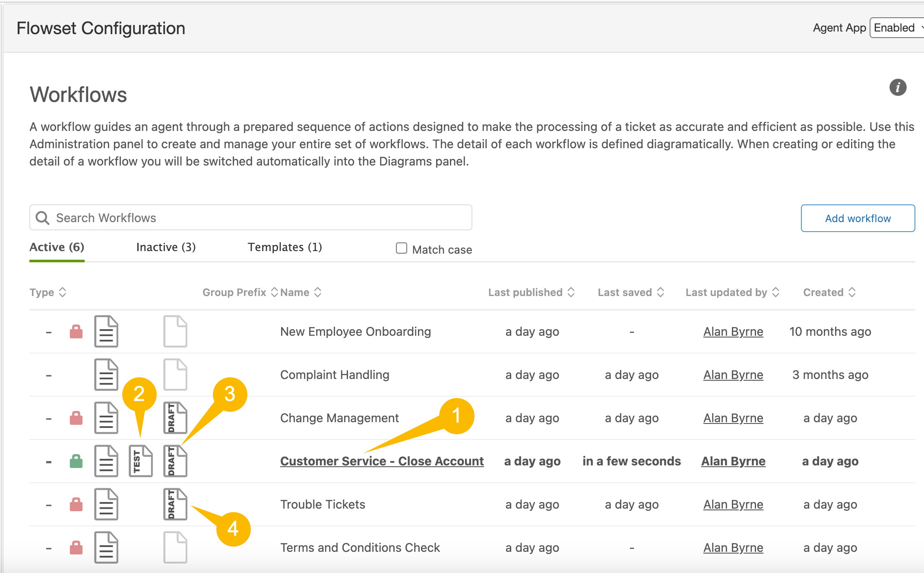This screenshot has width=924, height=573.
Task: Click blank draft icon for Complaint Handling
Action: (x=175, y=375)
